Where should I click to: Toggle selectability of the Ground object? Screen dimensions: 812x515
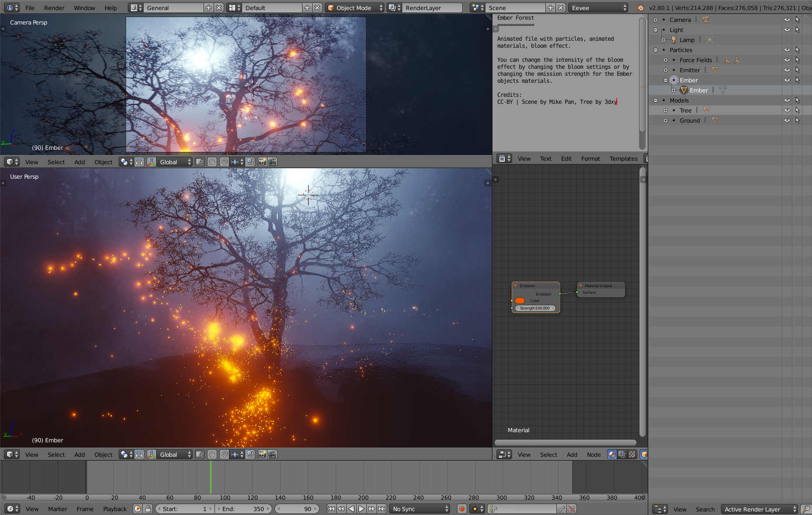pos(797,120)
